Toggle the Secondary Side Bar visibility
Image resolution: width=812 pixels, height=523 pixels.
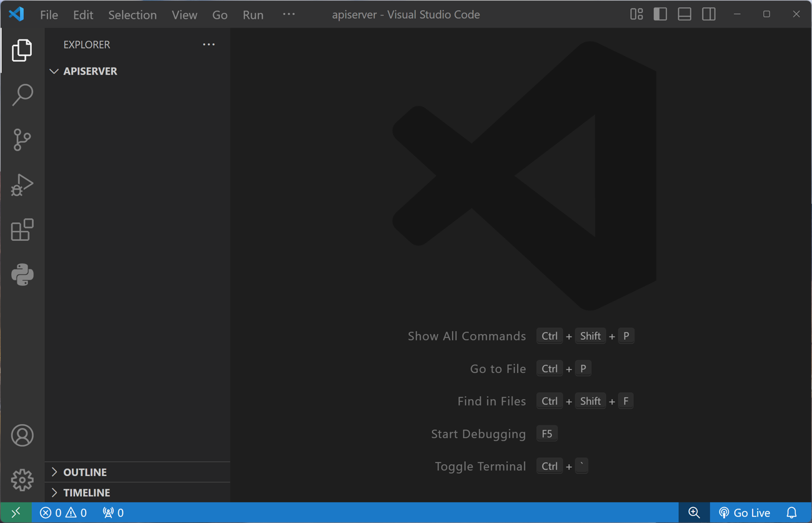coord(709,14)
